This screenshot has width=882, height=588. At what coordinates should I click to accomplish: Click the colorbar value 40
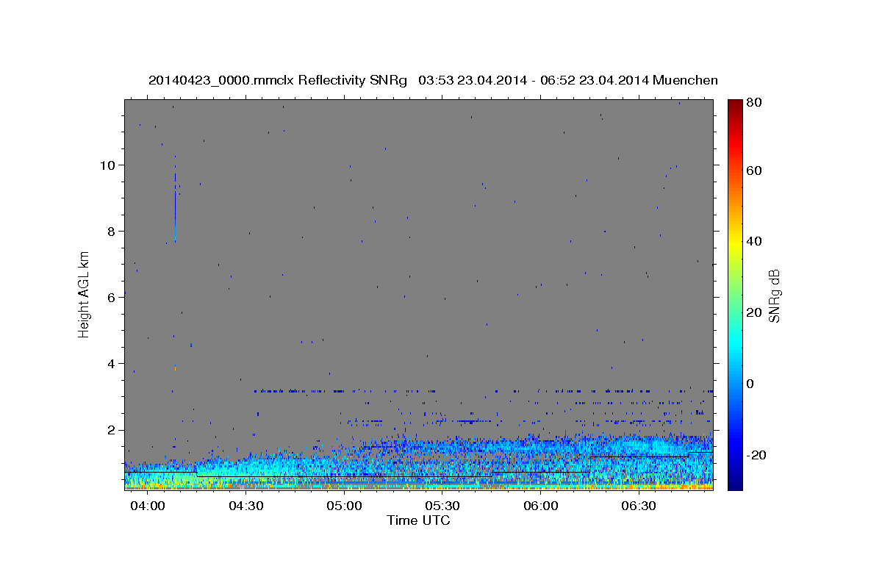coord(753,241)
